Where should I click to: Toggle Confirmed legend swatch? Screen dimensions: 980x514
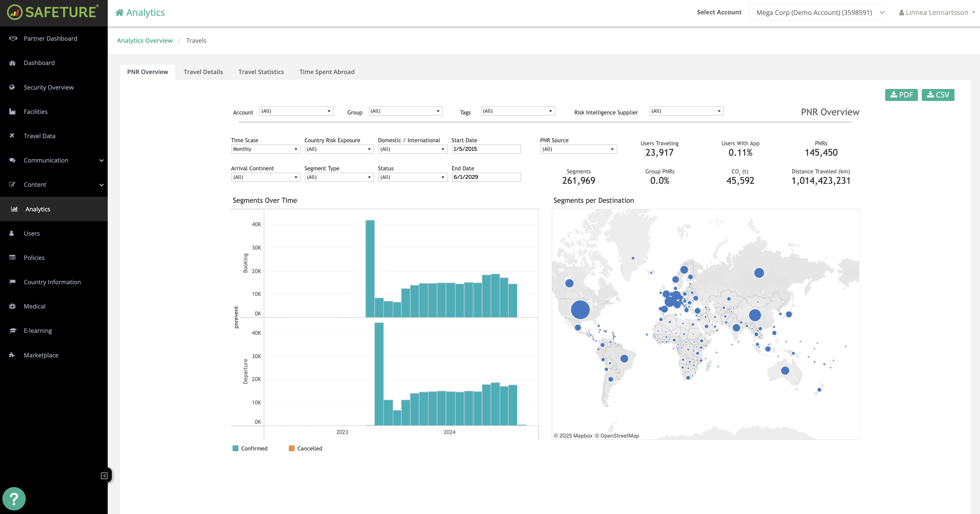pyautogui.click(x=236, y=448)
